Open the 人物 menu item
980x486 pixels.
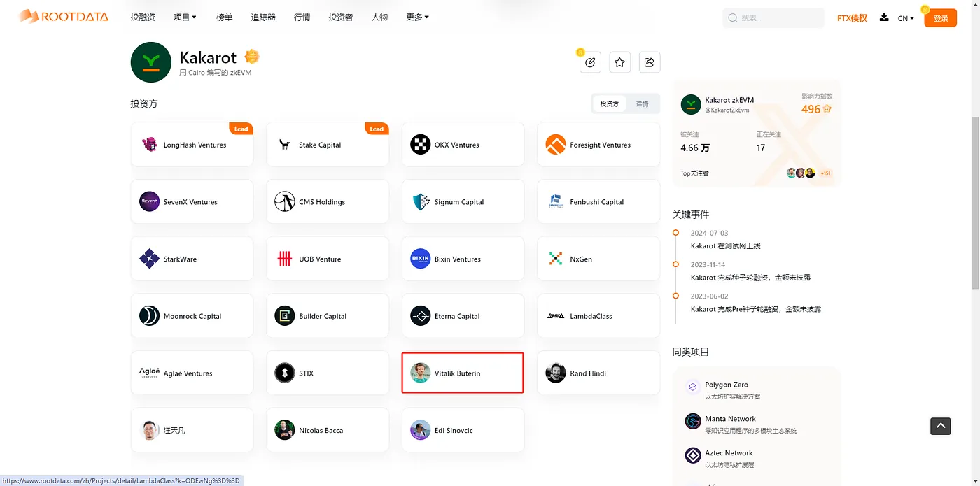[x=379, y=17]
